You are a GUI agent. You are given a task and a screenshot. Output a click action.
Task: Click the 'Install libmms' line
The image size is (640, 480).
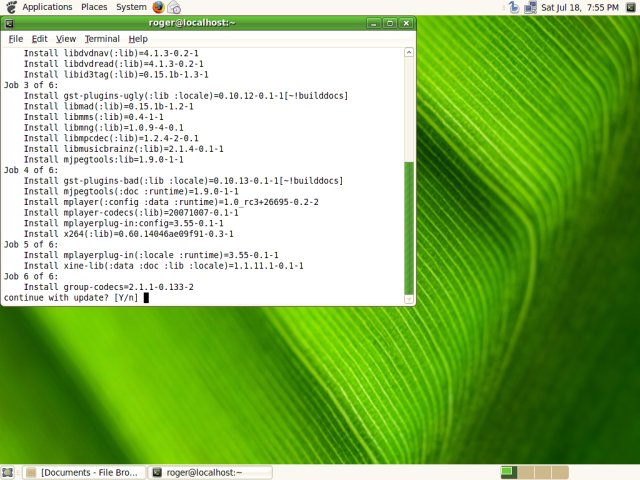click(x=93, y=117)
